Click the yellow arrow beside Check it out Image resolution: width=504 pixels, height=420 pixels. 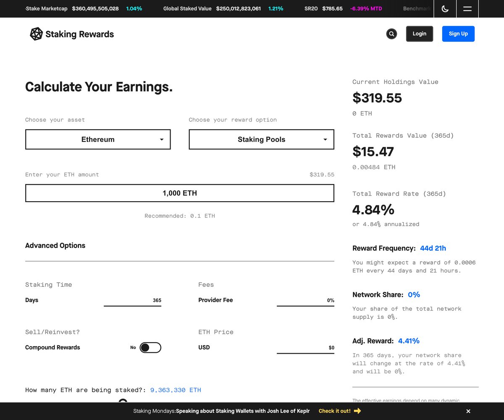357,411
